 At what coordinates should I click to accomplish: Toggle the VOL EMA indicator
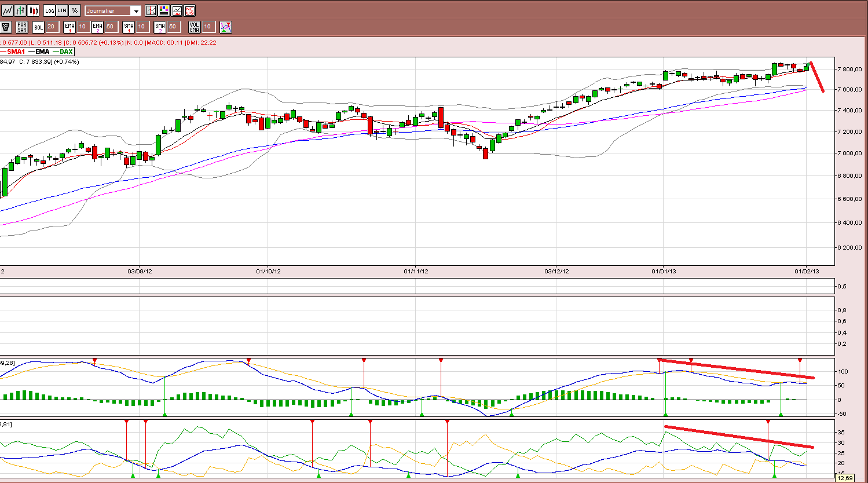point(195,27)
